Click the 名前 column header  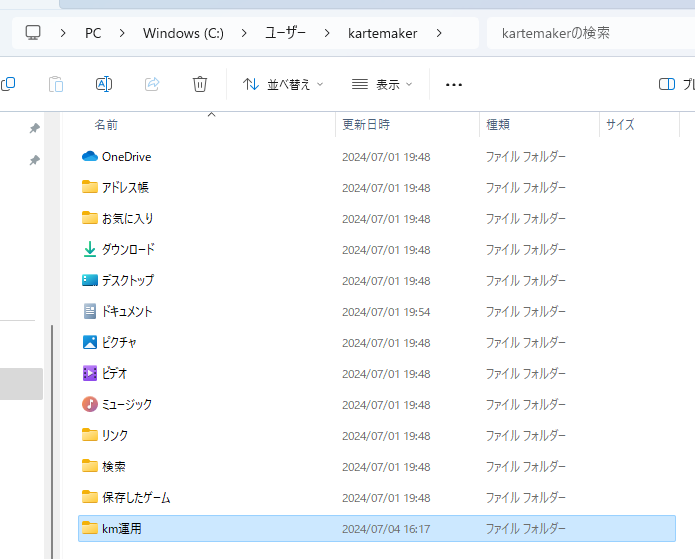pyautogui.click(x=106, y=125)
